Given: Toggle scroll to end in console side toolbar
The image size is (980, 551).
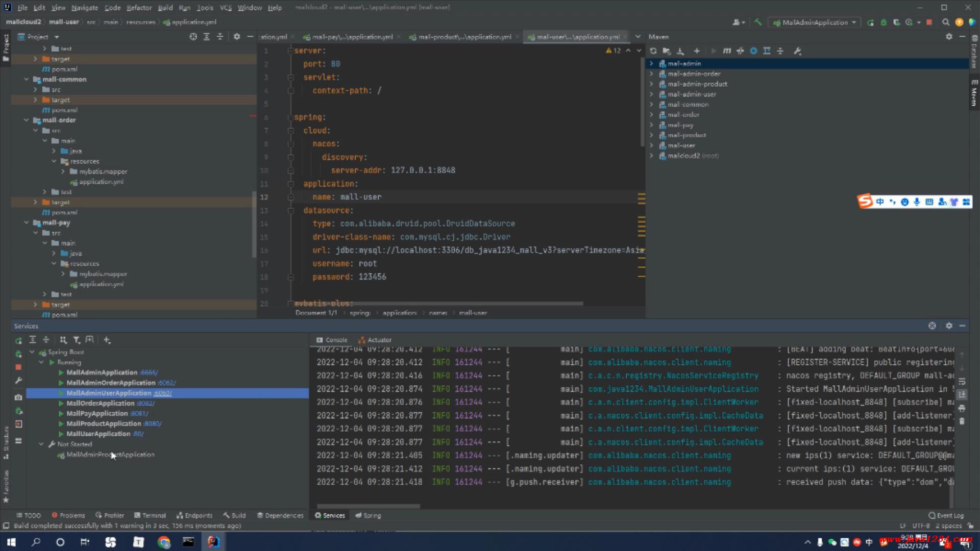Looking at the screenshot, I should tap(962, 395).
